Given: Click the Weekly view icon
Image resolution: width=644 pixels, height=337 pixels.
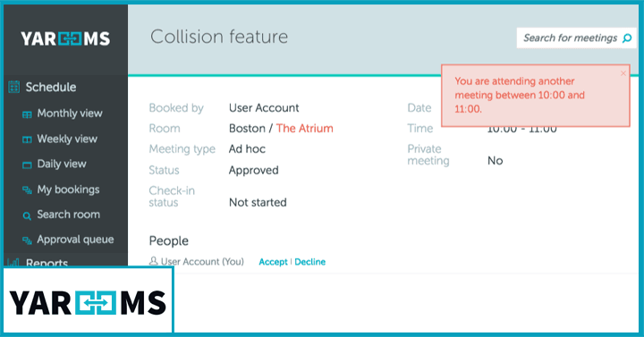Looking at the screenshot, I should (27, 140).
